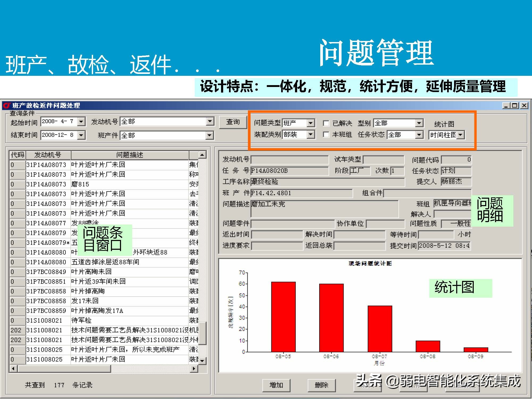532x399 pixels.
Task: Expand the 班产件 combo box
Action: [210, 135]
